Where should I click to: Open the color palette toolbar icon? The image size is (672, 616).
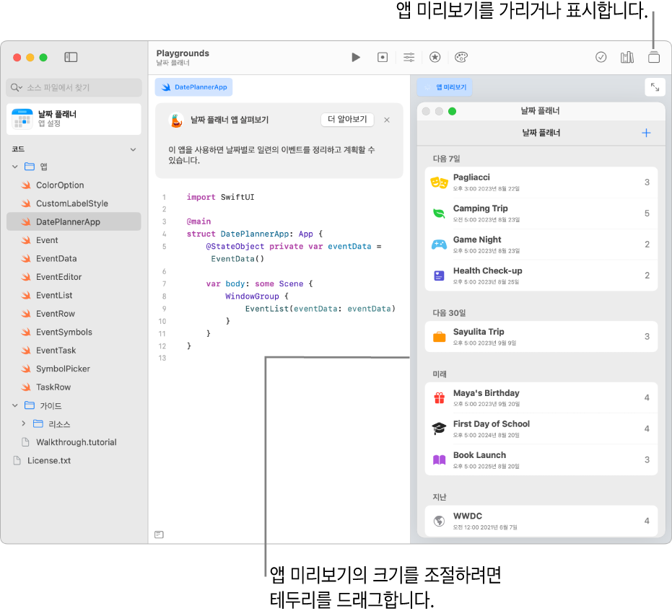tap(461, 57)
